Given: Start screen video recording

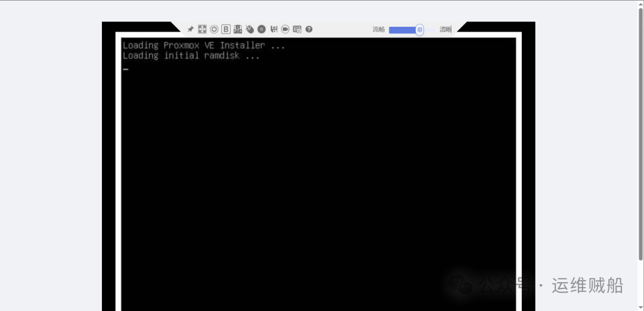Looking at the screenshot, I should 286,29.
